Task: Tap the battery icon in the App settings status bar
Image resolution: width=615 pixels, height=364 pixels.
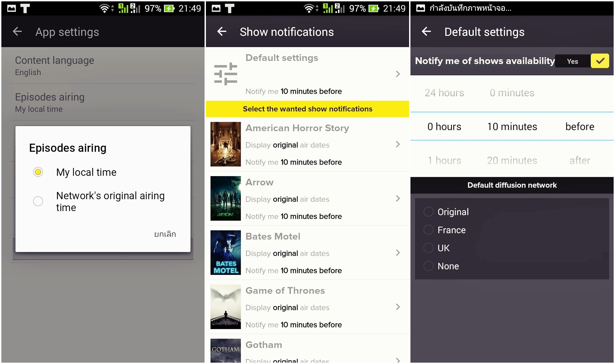Action: pyautogui.click(x=169, y=8)
